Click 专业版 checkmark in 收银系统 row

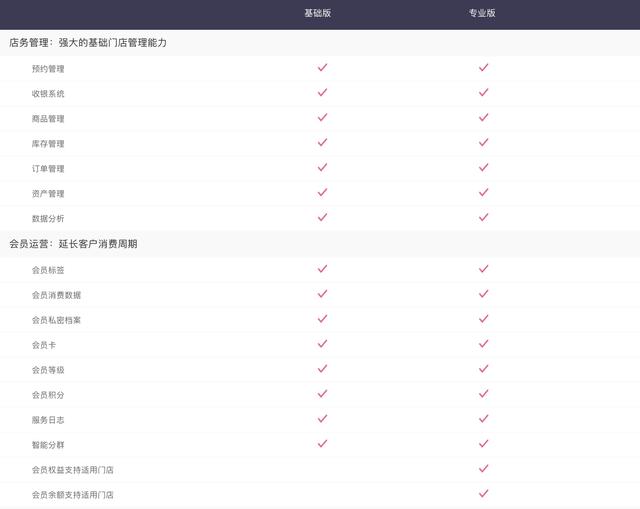[484, 92]
